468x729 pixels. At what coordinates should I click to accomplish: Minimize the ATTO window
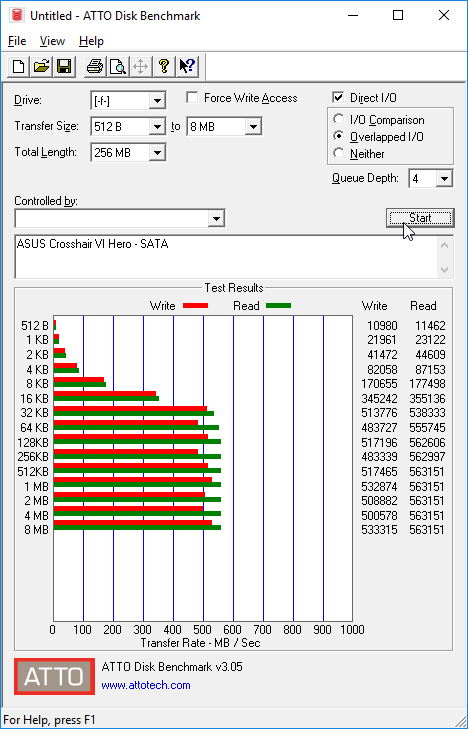click(x=354, y=15)
